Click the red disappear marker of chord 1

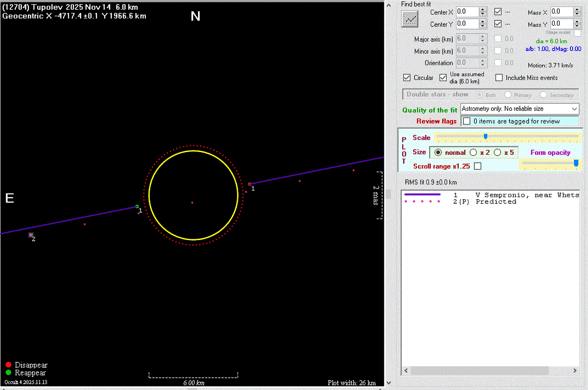[x=249, y=184]
